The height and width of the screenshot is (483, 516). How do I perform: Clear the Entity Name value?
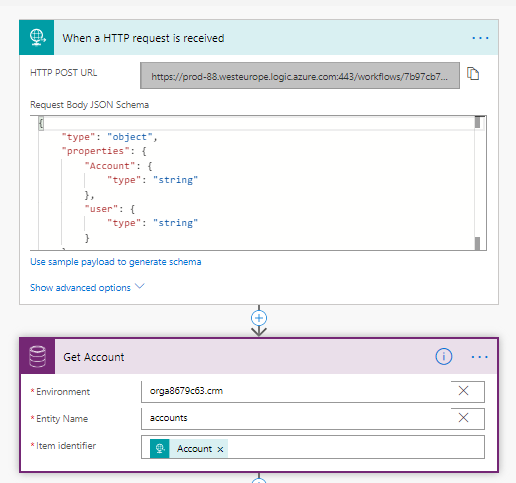pos(463,418)
